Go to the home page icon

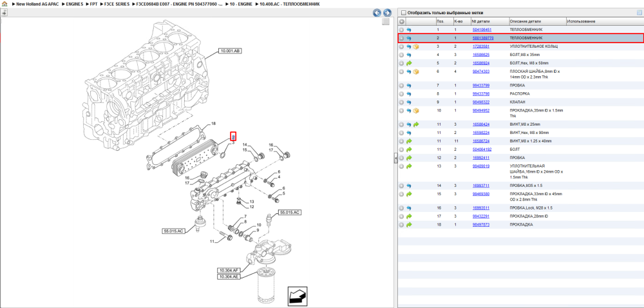point(5,4)
